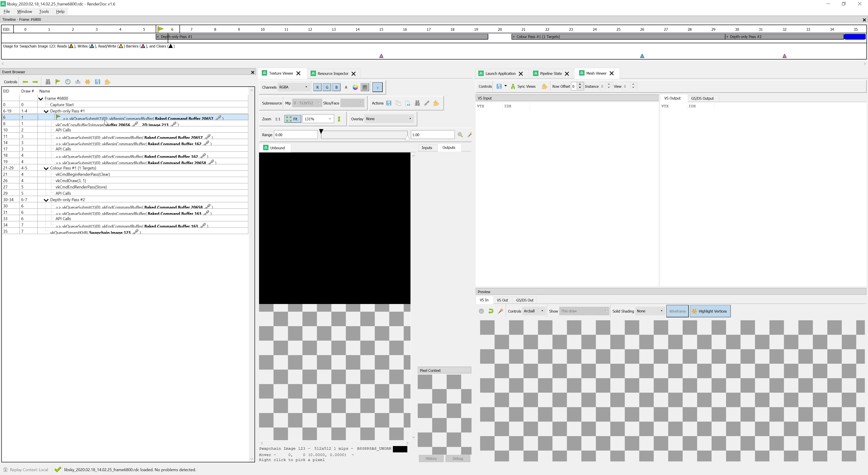This screenshot has width=868, height=475.
Task: Click the Debug button below Pixel Context
Action: click(458, 458)
